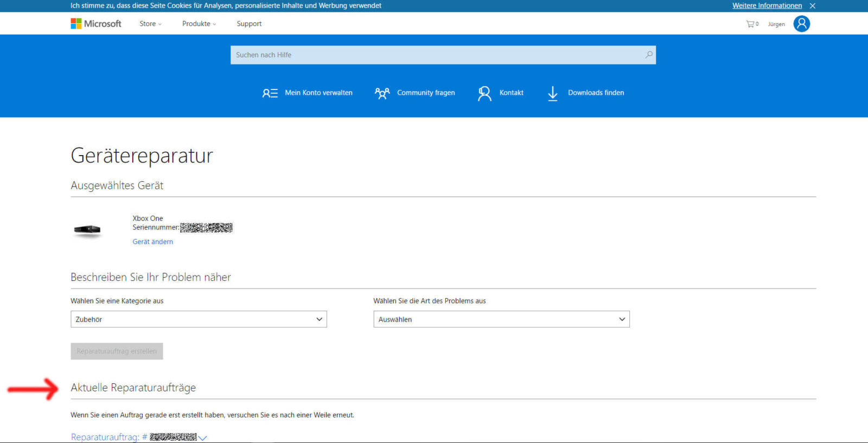Click the Aktuelle Reparaturaufträge heading
This screenshot has height=443, width=868.
tap(133, 388)
